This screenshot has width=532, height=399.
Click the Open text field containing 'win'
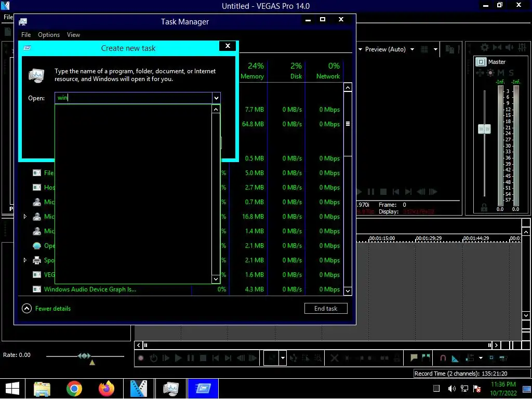click(134, 98)
